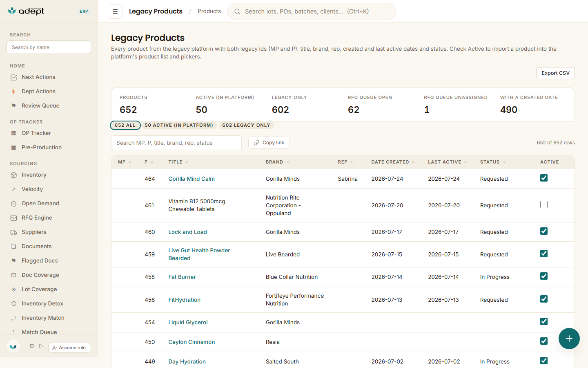Uncheck Active for Gorilla Mind Calm
This screenshot has width=588, height=368.
(x=544, y=178)
